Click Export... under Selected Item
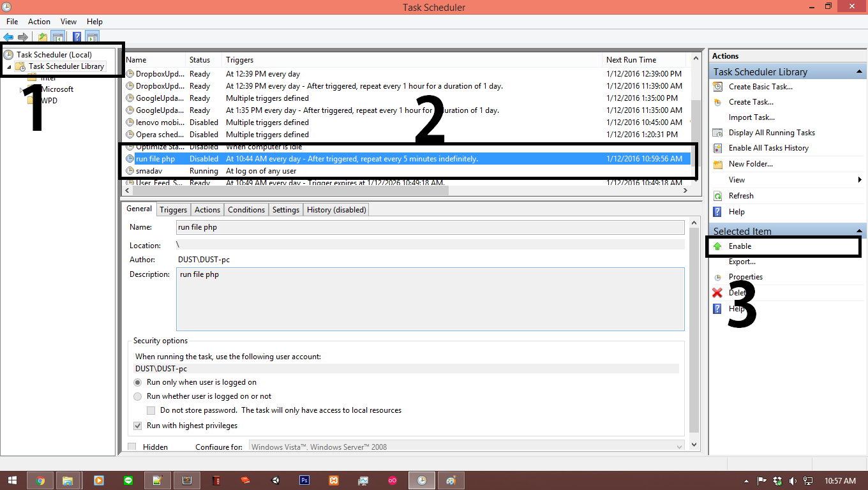 point(742,262)
